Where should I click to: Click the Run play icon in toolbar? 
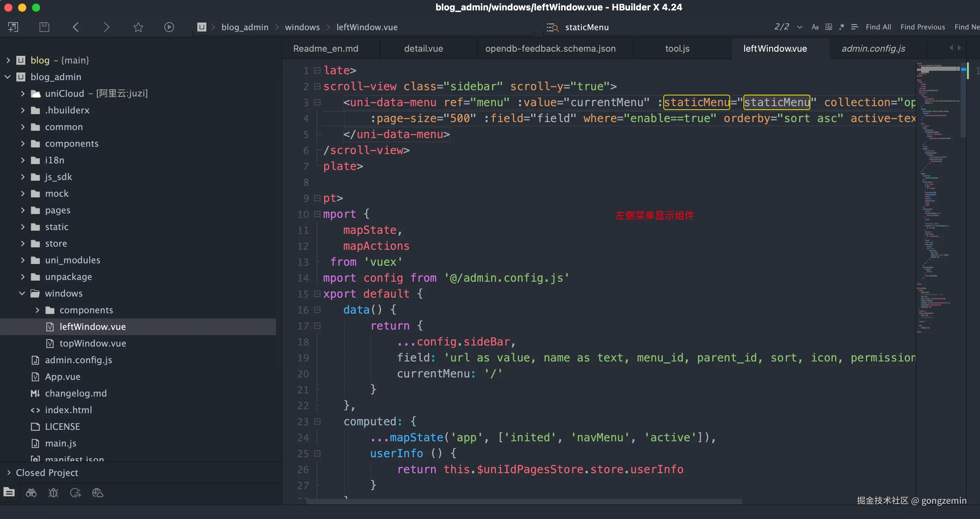coord(169,27)
